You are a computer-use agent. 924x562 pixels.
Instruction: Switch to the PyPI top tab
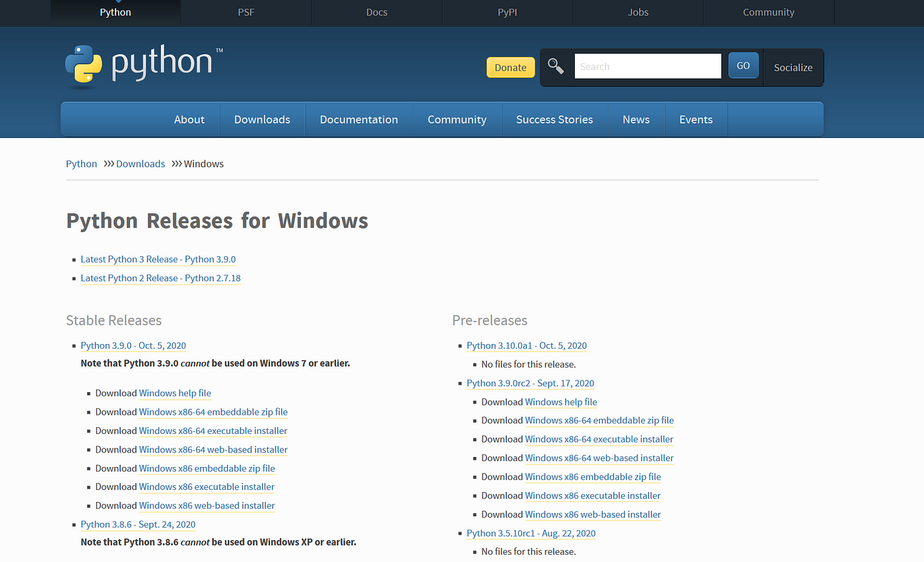[x=508, y=13]
